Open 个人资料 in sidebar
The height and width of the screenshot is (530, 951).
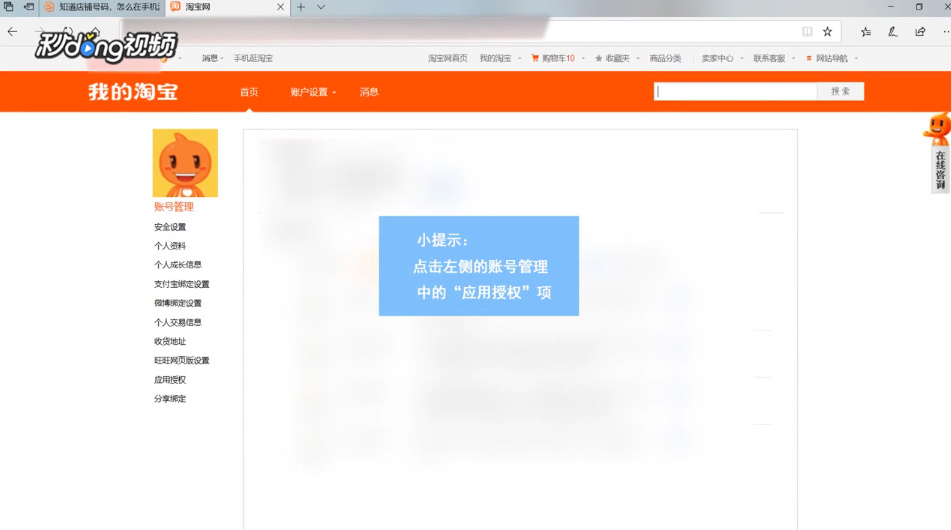tap(170, 246)
